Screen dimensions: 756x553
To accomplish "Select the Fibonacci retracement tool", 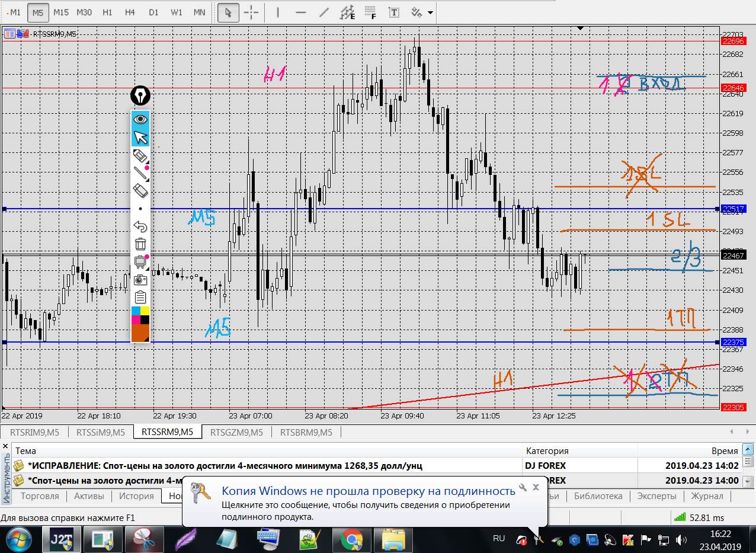I will pos(370,12).
